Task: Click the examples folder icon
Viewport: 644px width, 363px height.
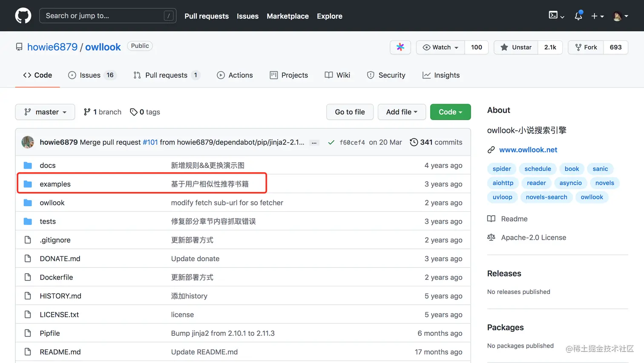Action: (x=28, y=184)
